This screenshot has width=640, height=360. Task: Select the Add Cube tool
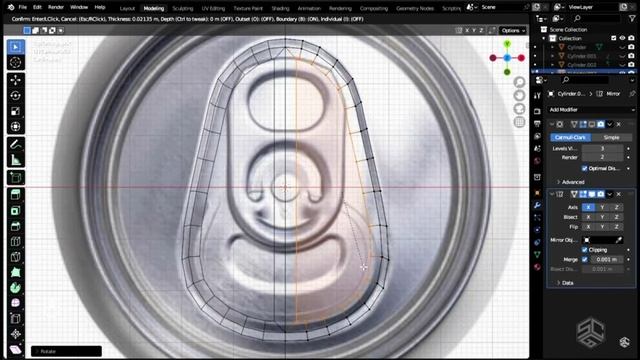(x=16, y=178)
